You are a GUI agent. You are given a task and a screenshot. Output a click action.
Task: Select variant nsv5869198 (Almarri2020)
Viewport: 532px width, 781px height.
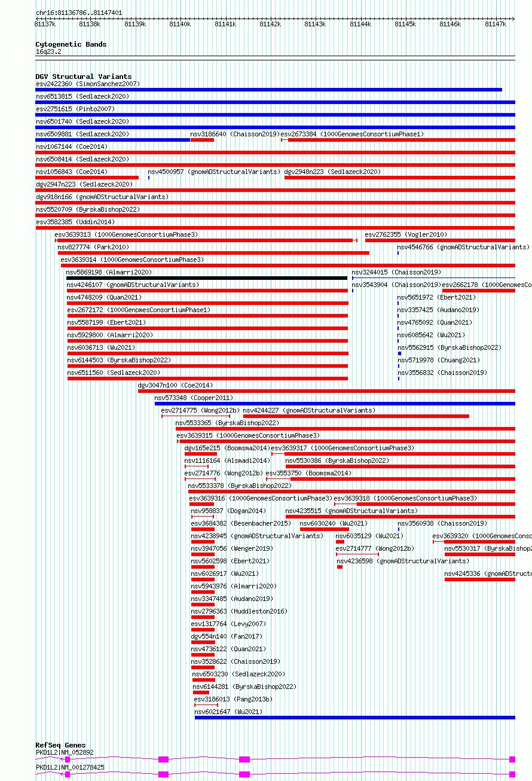coord(109,272)
